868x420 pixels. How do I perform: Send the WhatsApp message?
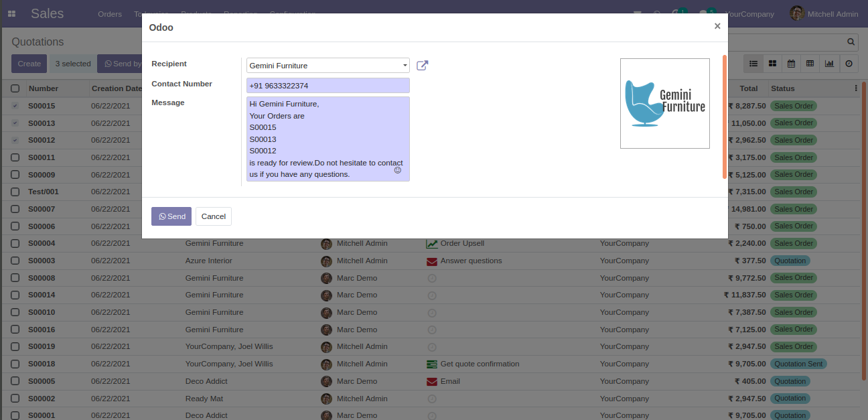171,216
